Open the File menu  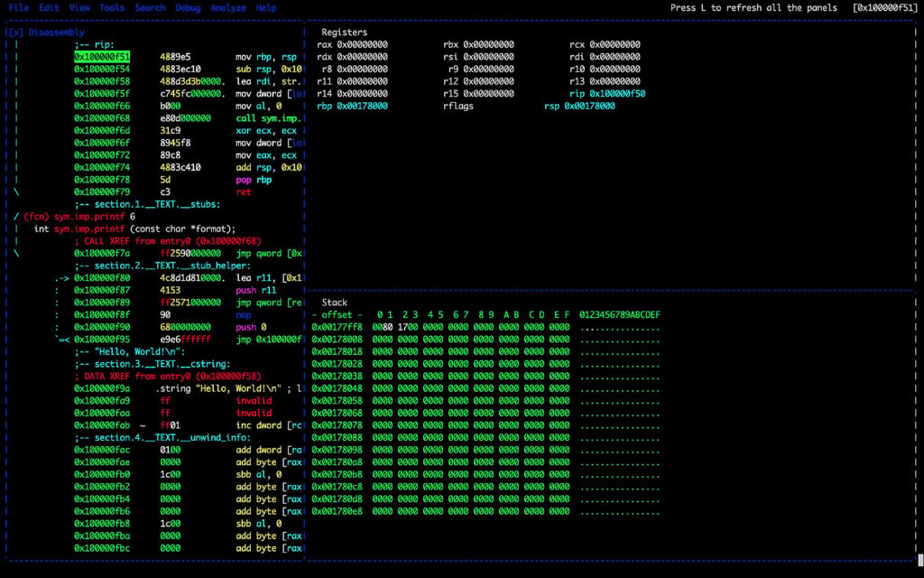click(18, 7)
